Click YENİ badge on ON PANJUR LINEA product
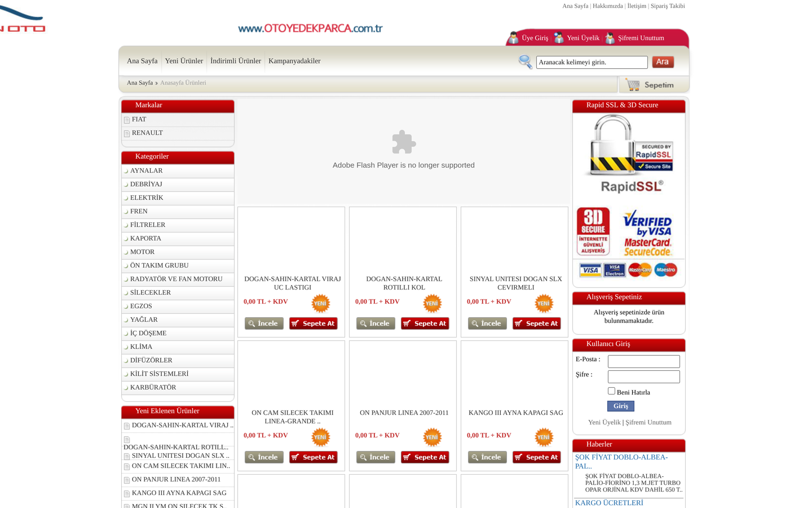 coord(432,437)
